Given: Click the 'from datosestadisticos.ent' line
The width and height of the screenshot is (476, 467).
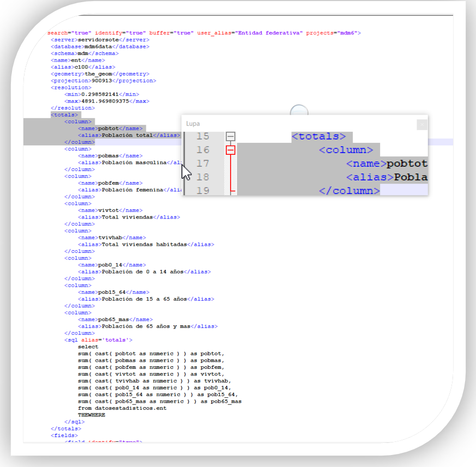Looking at the screenshot, I should point(122,408).
